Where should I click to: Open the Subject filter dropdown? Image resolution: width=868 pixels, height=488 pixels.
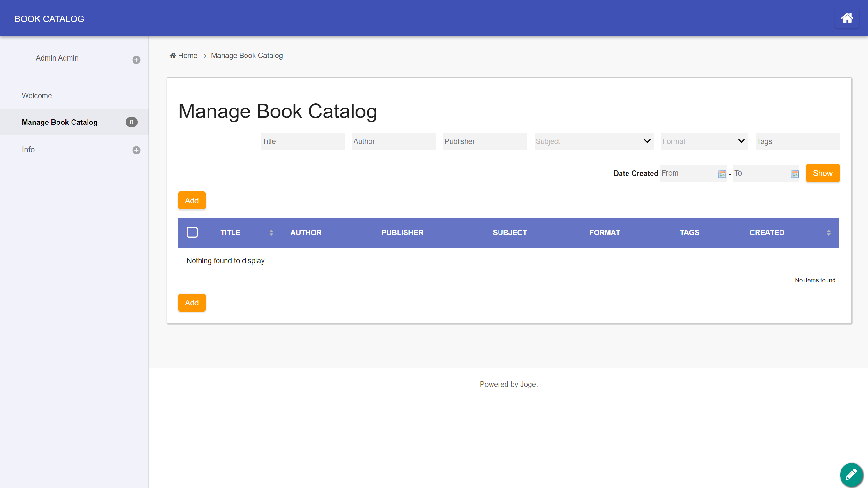pos(594,141)
